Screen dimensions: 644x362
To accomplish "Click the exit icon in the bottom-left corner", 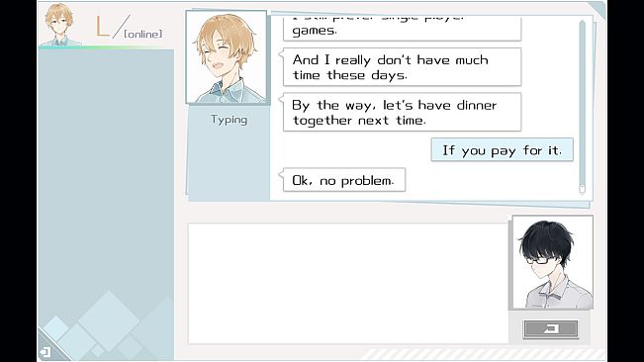I will (46, 352).
